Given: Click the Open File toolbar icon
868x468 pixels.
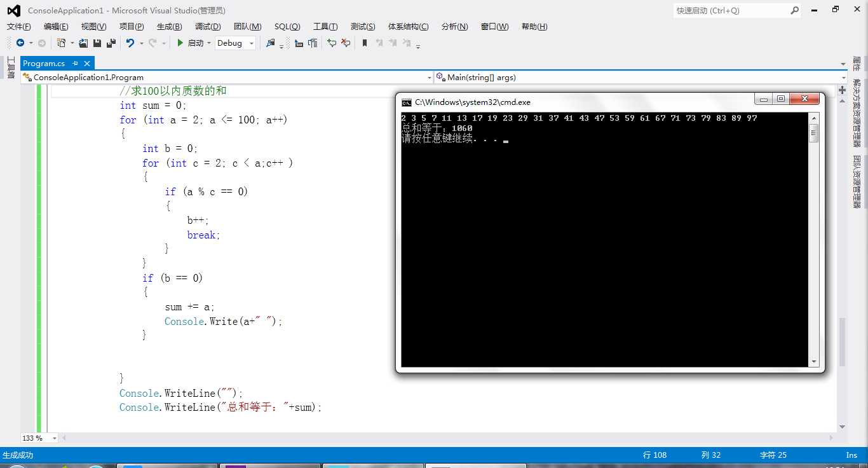Looking at the screenshot, I should point(83,43).
